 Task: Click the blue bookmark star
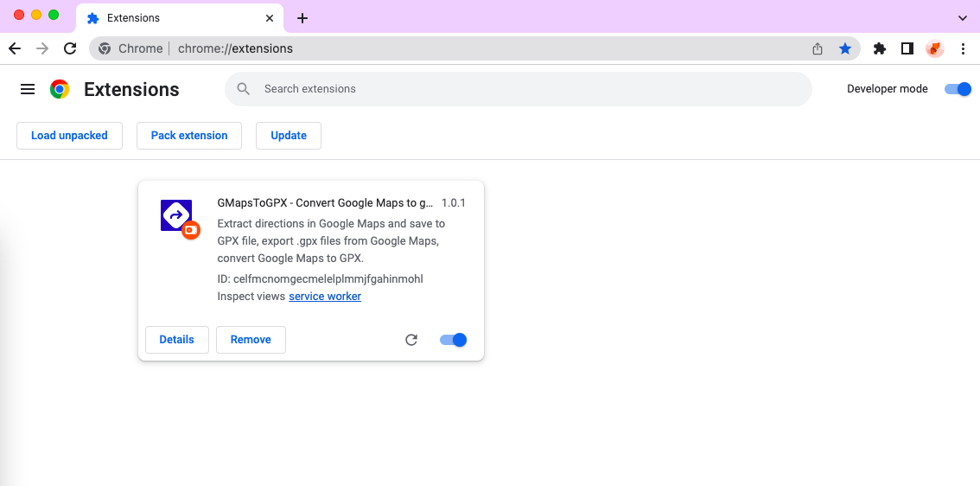(x=845, y=48)
